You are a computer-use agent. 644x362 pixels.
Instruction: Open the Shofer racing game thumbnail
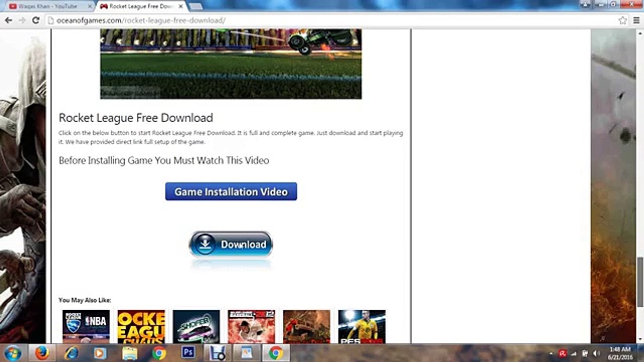click(x=196, y=327)
